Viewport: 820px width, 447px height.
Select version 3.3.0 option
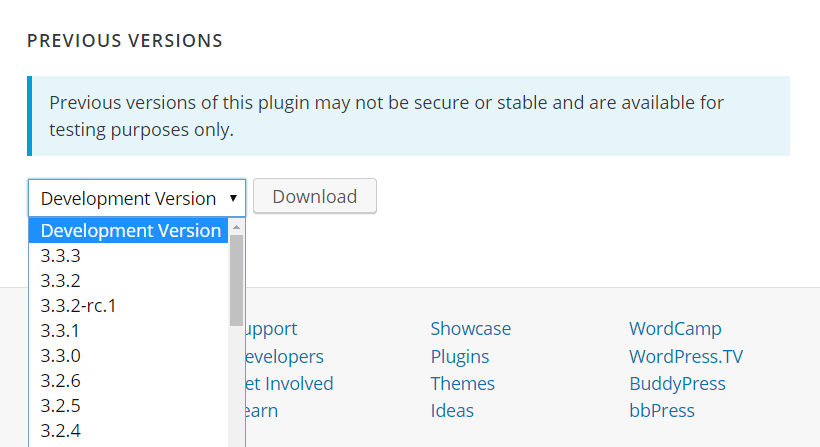coord(61,356)
